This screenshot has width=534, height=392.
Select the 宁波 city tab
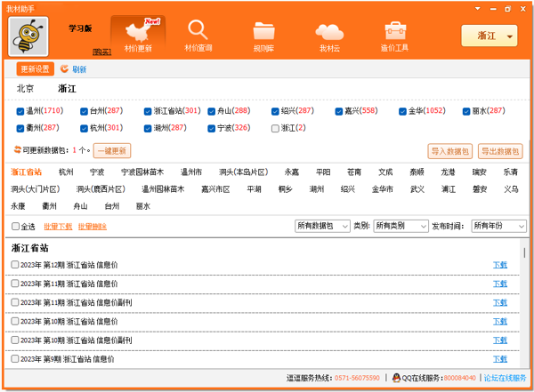[97, 172]
